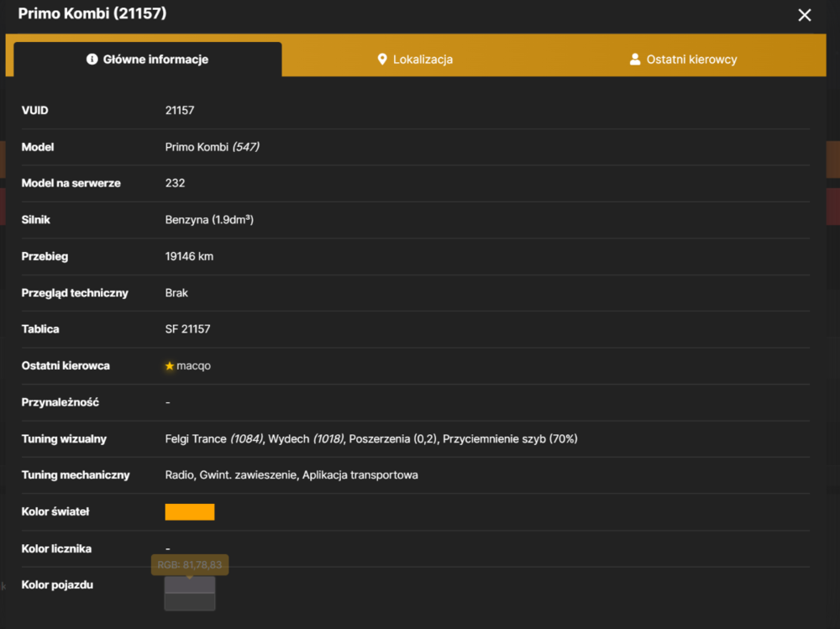Click the lower Kolor pojazdu swatch

[x=190, y=601]
